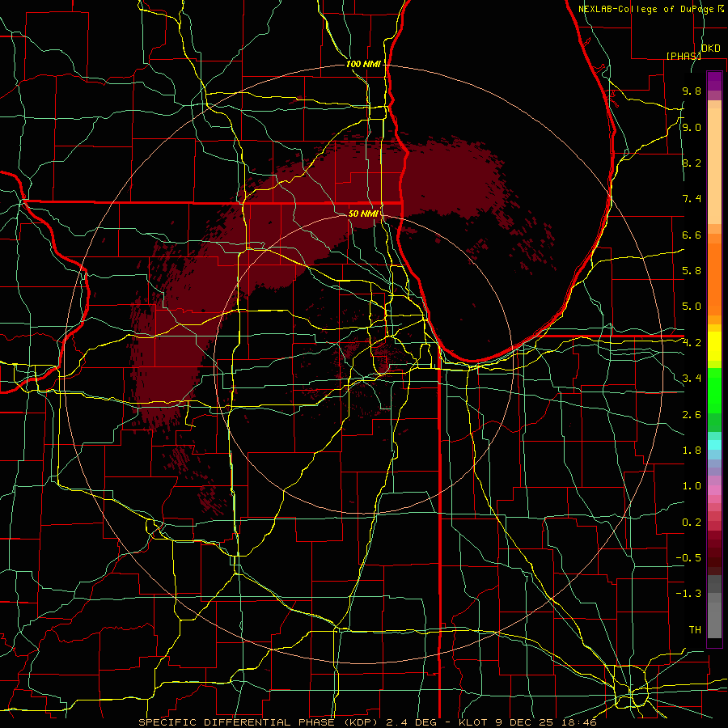Click the 7.4 legend value
Image resolution: width=728 pixels, height=728 pixels.
692,199
